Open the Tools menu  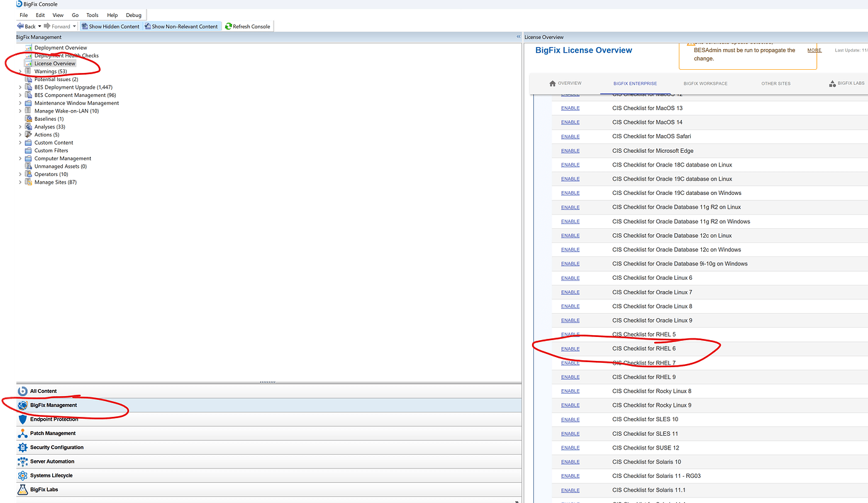(92, 15)
